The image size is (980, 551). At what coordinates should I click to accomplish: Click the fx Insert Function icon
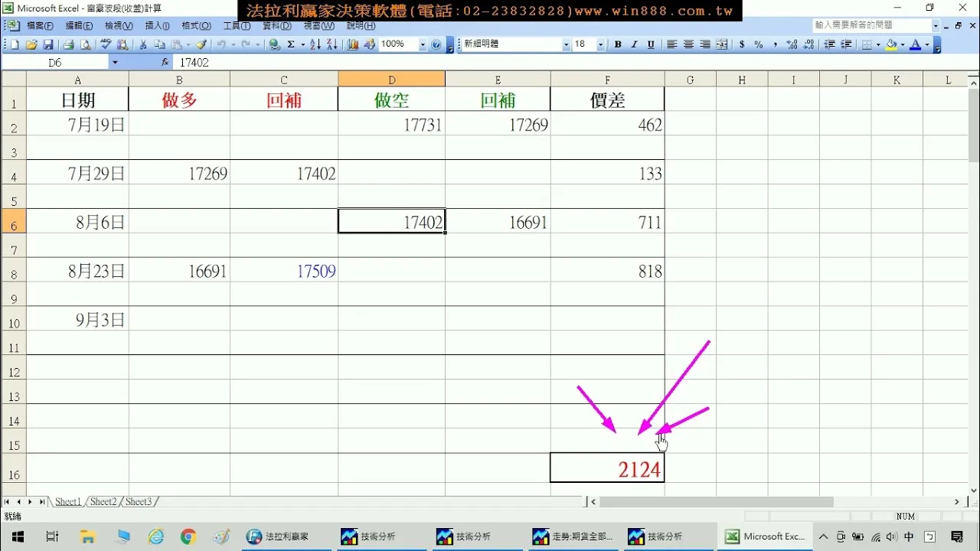tap(165, 63)
